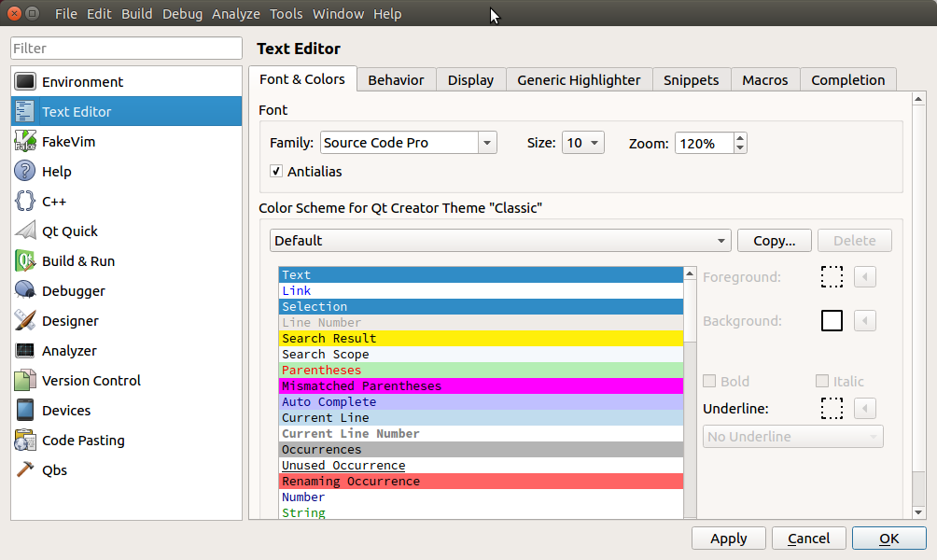Open the Debugger bug icon category
The width and height of the screenshot is (937, 560).
point(25,291)
